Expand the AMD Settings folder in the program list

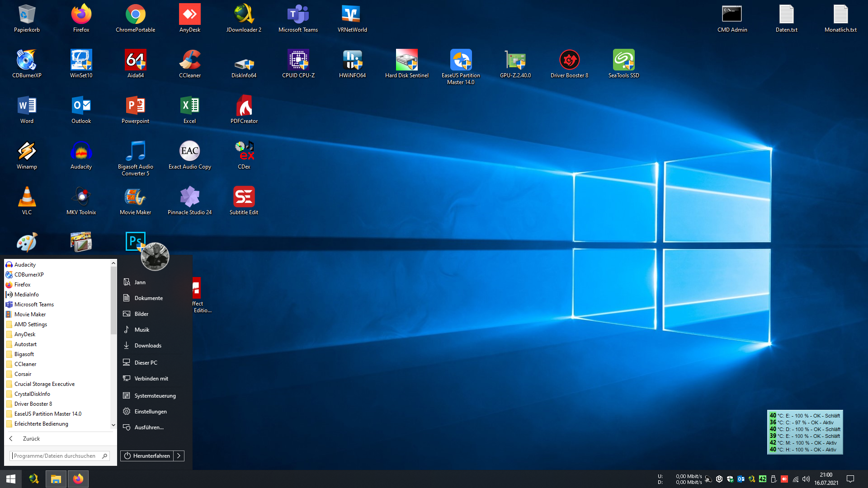point(31,324)
